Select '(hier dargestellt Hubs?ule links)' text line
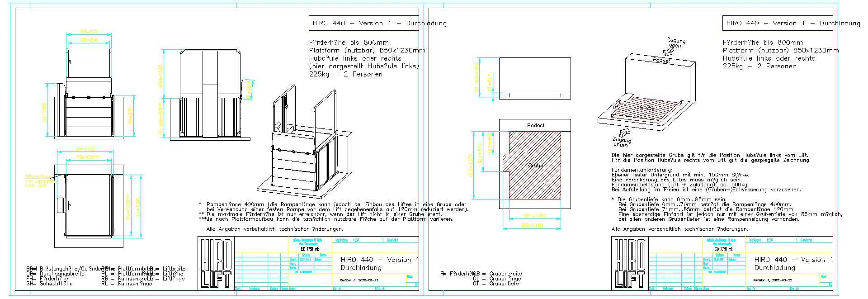The image size is (868, 299). point(364,66)
